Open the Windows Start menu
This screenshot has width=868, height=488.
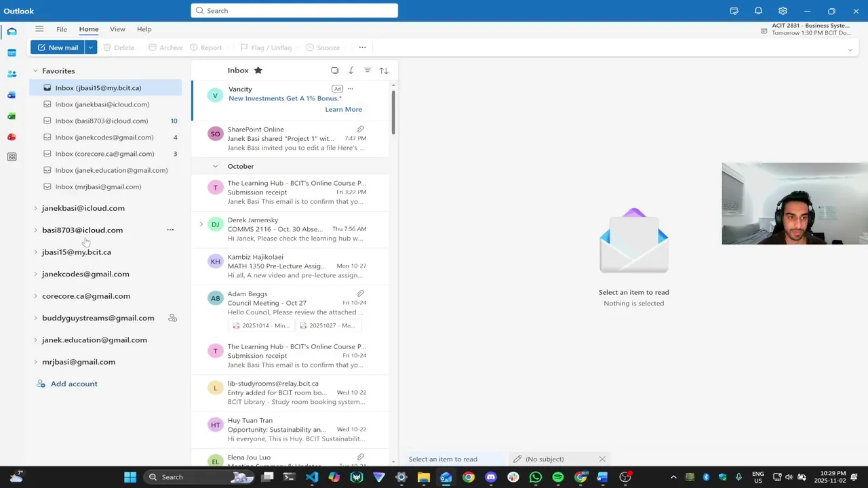tap(130, 477)
